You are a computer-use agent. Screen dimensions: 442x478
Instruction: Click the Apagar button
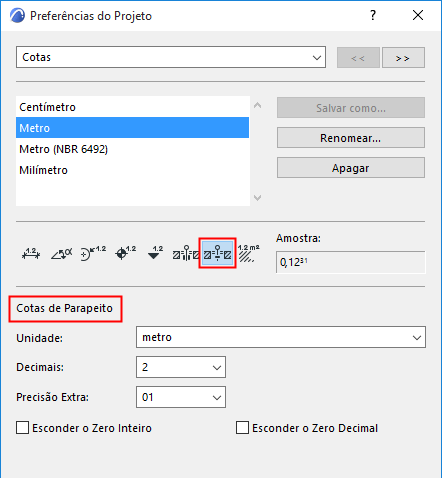[351, 168]
